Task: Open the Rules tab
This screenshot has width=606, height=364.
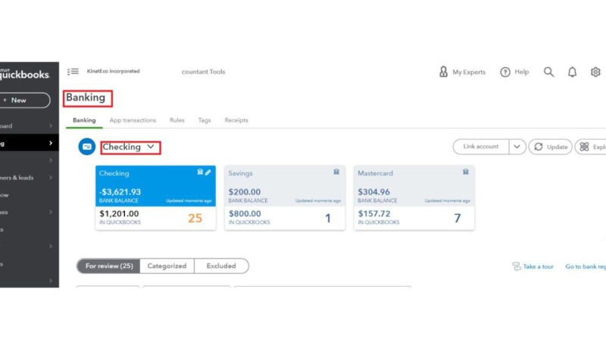Action: tap(177, 120)
